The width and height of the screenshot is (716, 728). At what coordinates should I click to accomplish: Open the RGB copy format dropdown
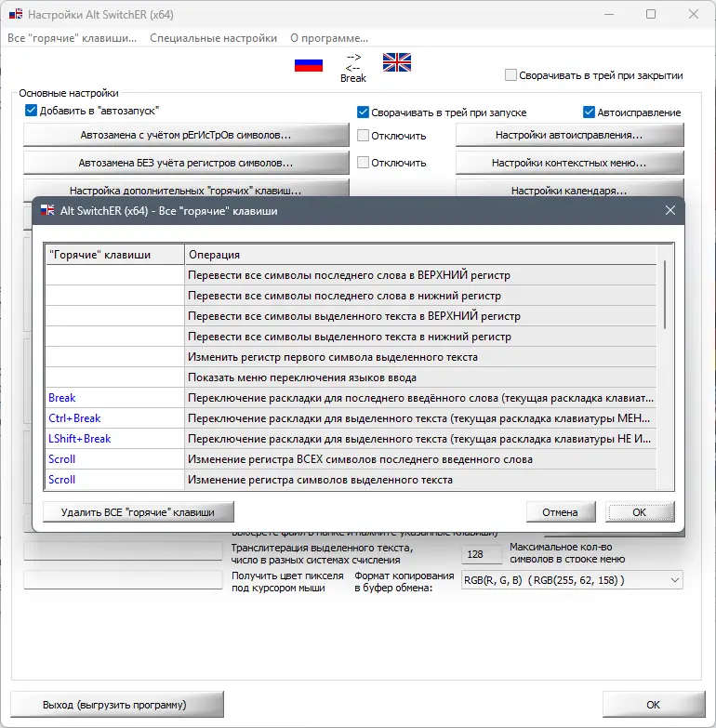[x=572, y=580]
